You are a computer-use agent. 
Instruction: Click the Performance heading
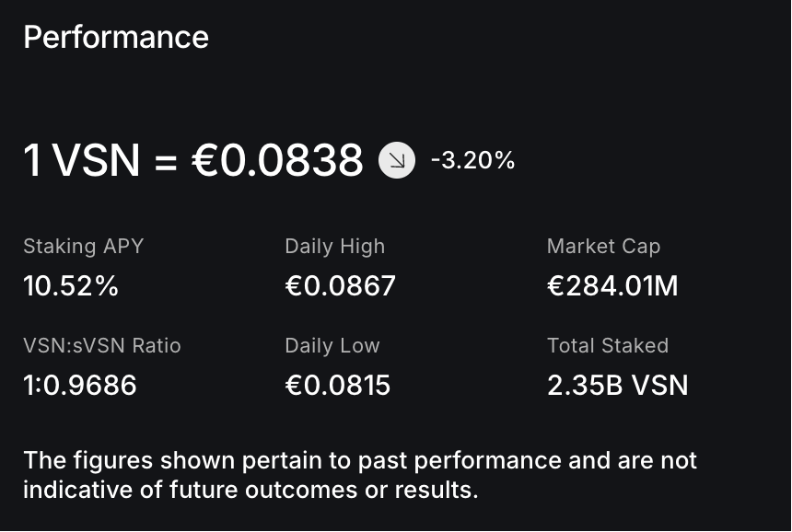116,38
